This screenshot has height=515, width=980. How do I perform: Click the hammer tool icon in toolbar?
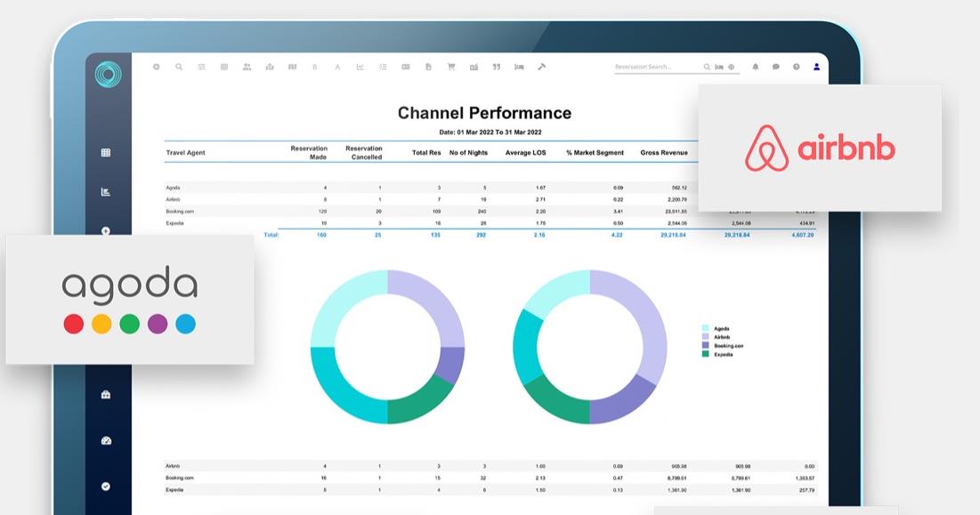pos(541,67)
